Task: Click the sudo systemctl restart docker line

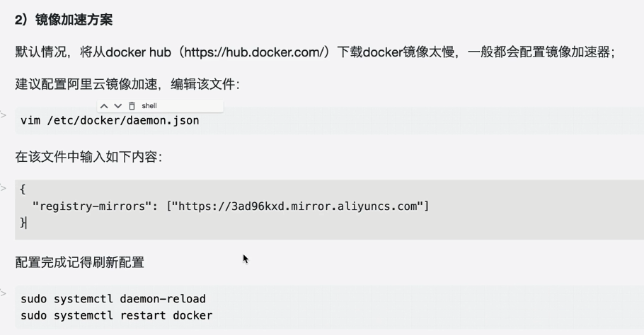Action: pos(117,316)
